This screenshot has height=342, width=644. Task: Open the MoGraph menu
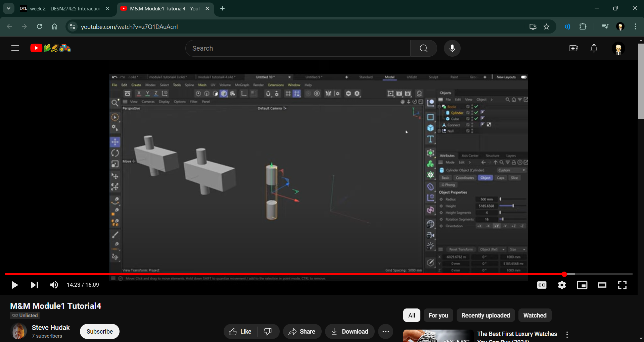[242, 85]
